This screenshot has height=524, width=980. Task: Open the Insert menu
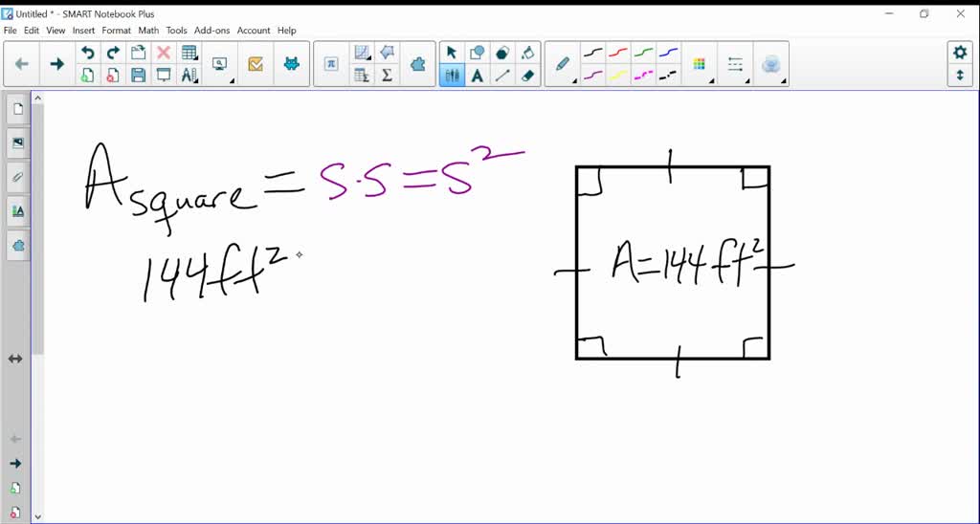84,30
